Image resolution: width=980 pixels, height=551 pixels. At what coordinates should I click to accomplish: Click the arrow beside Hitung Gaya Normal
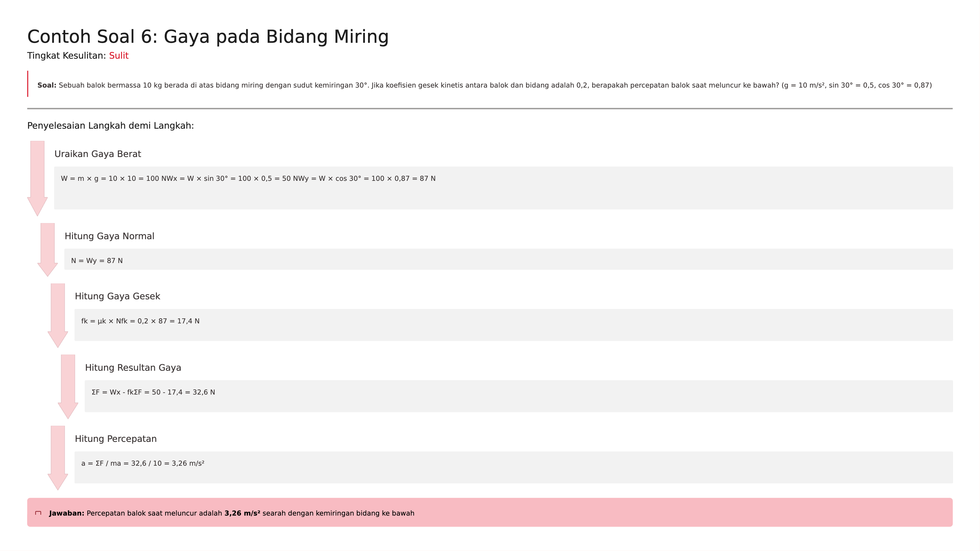click(x=48, y=249)
